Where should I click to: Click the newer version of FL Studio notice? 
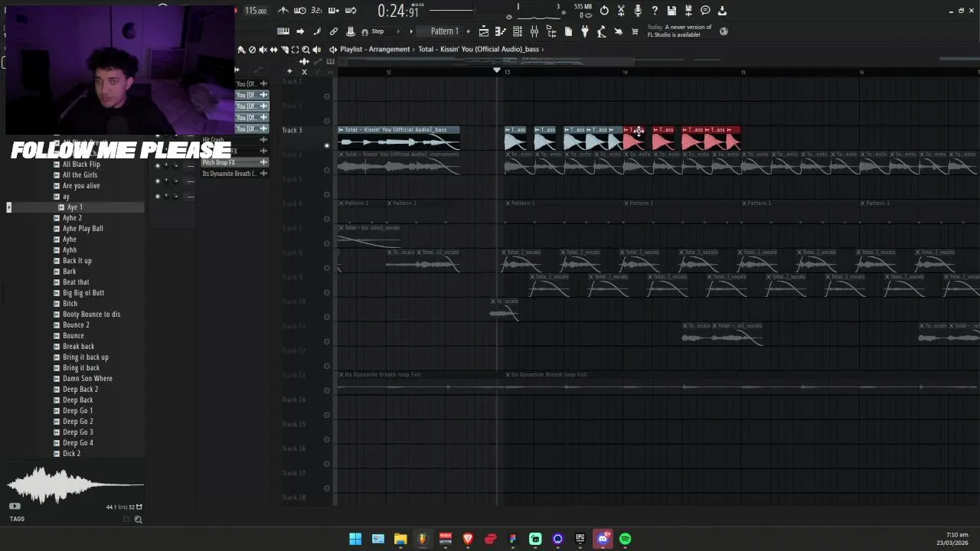tap(679, 31)
